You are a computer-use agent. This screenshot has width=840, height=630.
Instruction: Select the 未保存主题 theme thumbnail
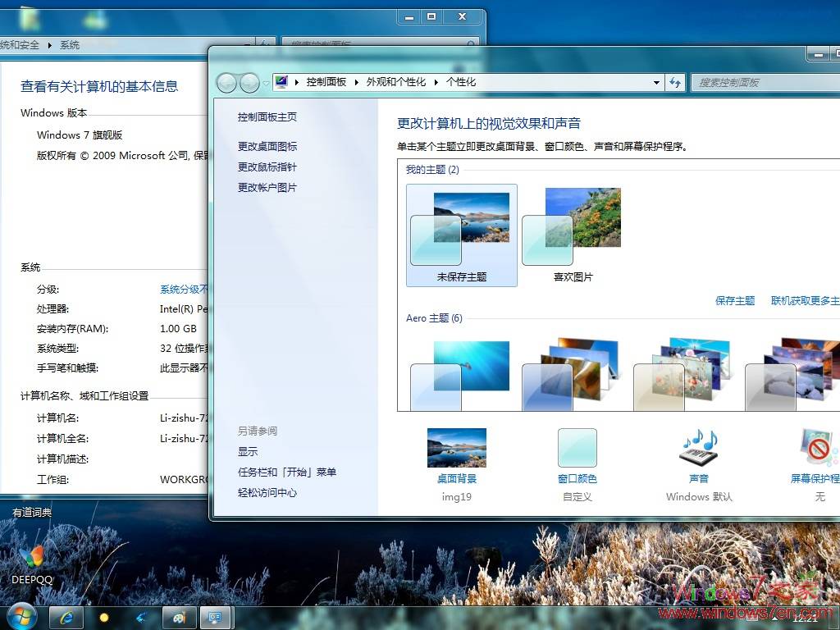[x=461, y=228]
